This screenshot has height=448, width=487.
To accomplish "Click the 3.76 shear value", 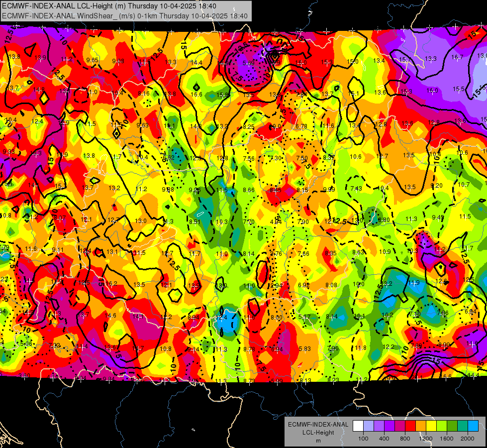I will click(x=276, y=254).
